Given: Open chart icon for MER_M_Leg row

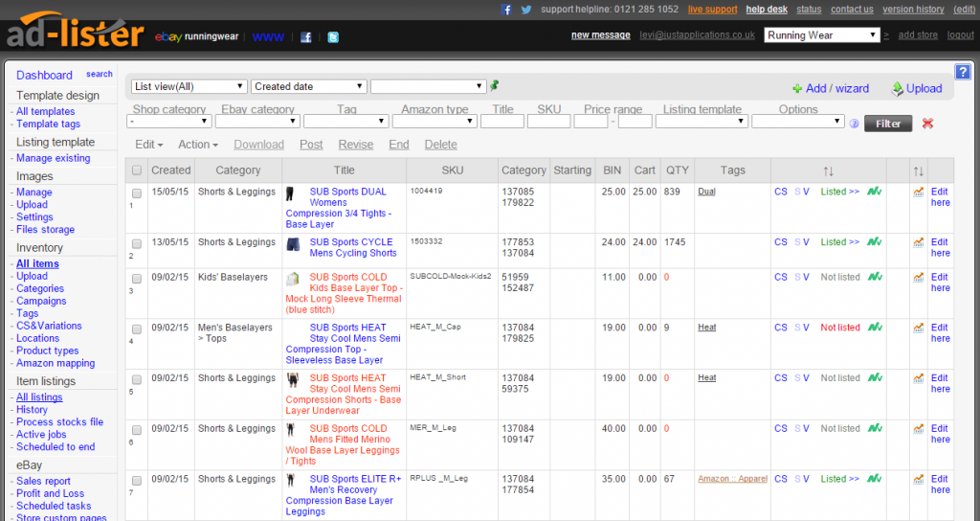Looking at the screenshot, I should [x=918, y=429].
